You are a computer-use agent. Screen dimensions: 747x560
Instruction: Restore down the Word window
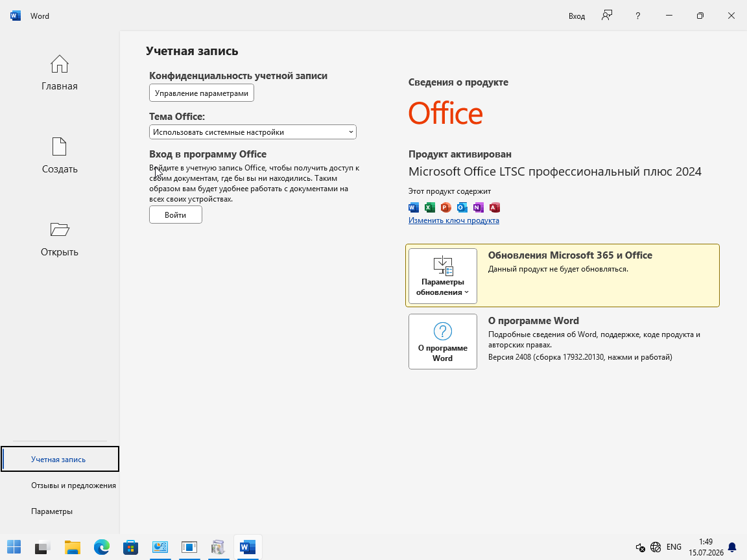(x=700, y=16)
